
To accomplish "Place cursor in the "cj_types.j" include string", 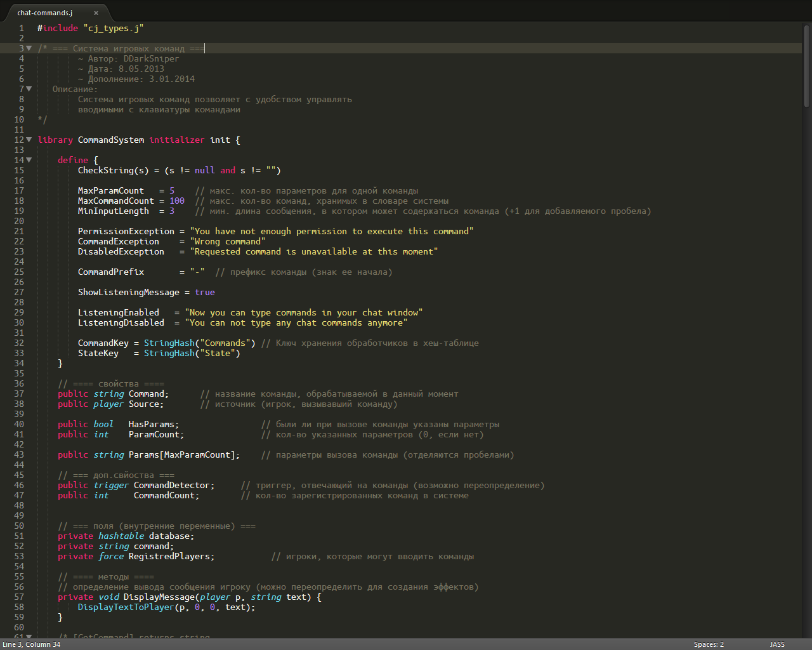I will tap(113, 28).
